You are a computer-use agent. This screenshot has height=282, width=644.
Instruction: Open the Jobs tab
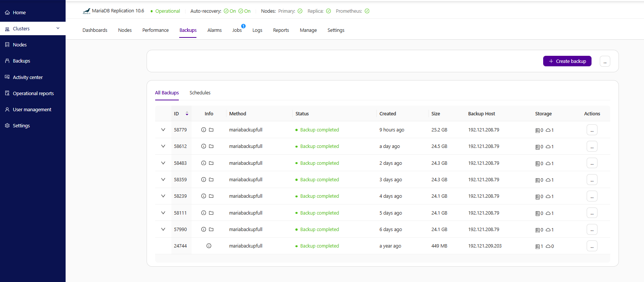pos(237,30)
